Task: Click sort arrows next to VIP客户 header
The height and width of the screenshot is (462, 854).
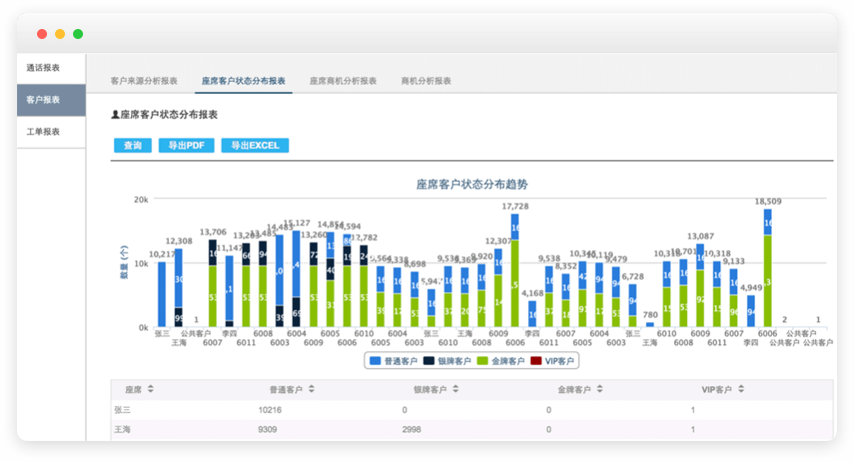Action: (742, 389)
